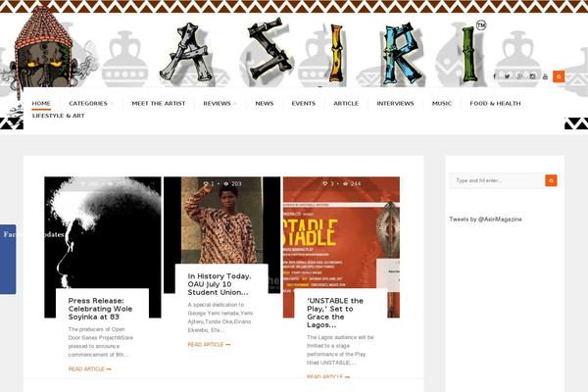The width and height of the screenshot is (588, 392).
Task: Open the Twitter bird icon in header
Action: coord(507,76)
